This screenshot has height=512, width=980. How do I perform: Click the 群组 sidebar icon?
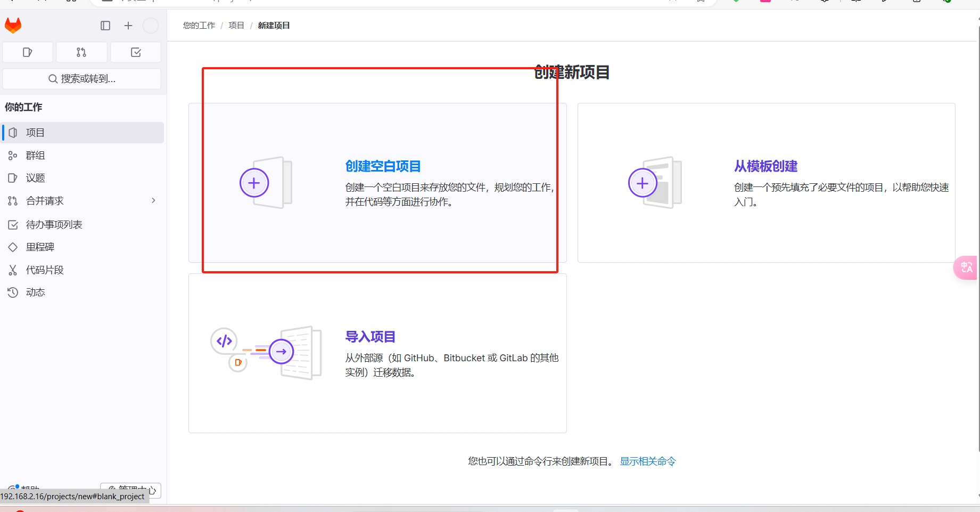click(13, 156)
